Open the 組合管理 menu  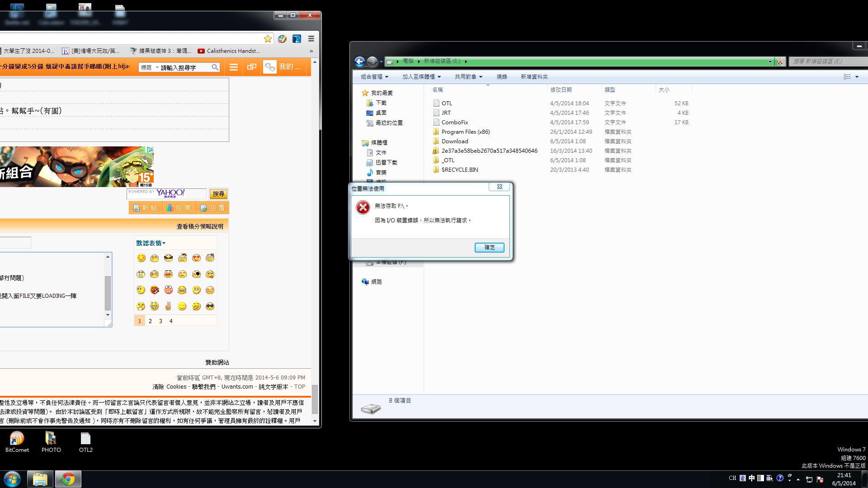[374, 77]
